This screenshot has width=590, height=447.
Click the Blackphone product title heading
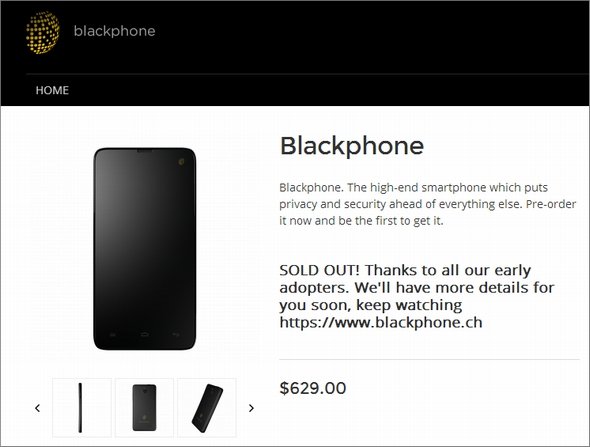[352, 146]
